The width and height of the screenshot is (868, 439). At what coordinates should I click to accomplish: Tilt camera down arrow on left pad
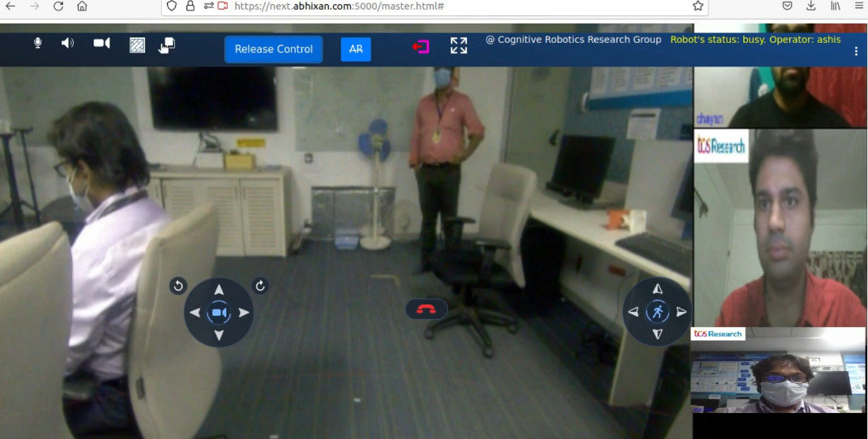pyautogui.click(x=219, y=335)
